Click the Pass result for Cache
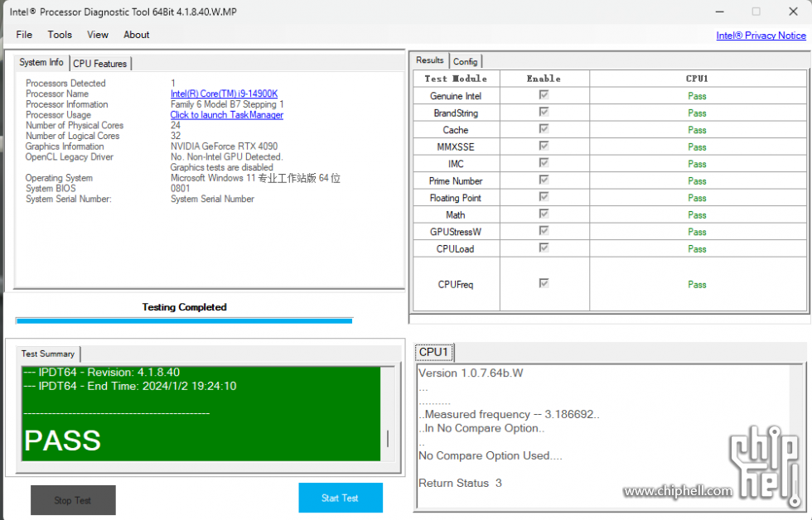This screenshot has height=520, width=812. (x=697, y=130)
